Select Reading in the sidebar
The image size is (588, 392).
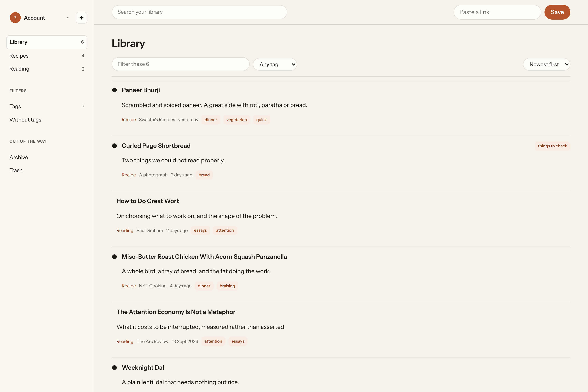[47, 69]
